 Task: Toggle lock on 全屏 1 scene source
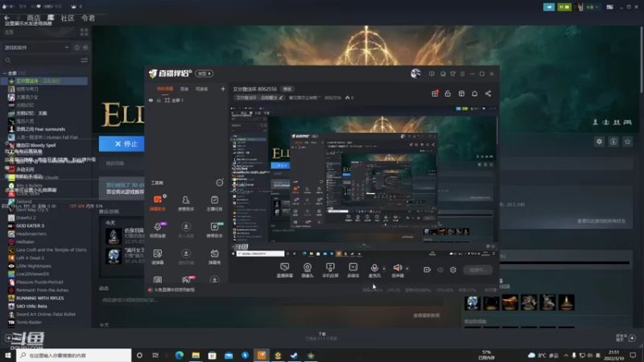(x=159, y=100)
